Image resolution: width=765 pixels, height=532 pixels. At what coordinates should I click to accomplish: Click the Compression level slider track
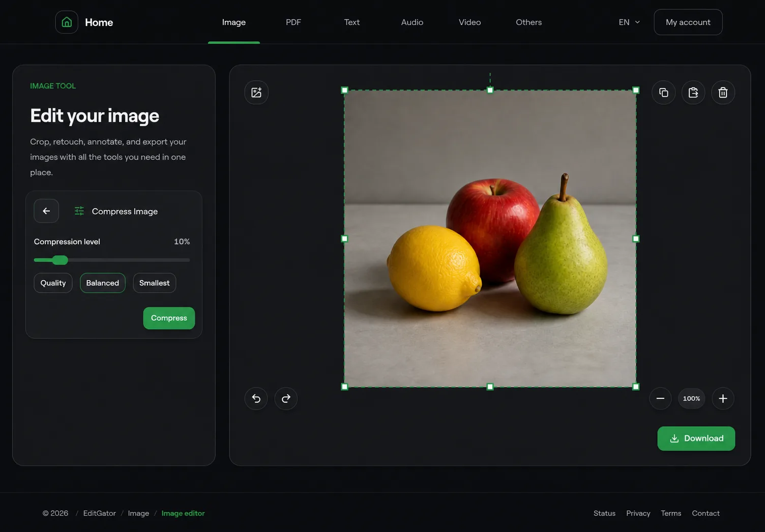tap(112, 260)
